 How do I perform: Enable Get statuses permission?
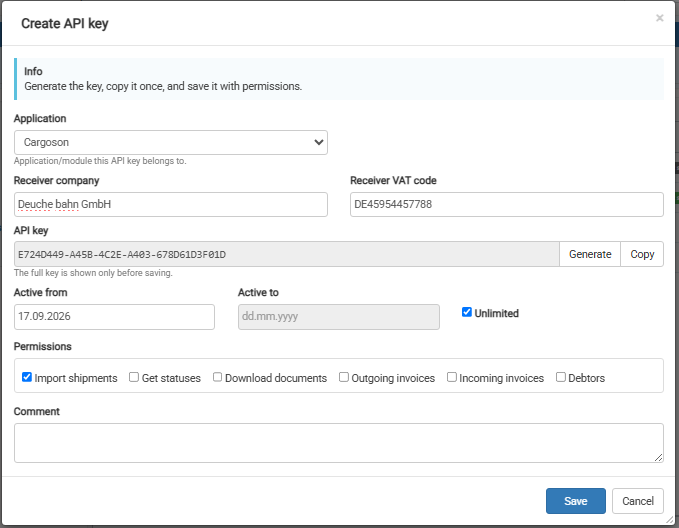coord(134,377)
